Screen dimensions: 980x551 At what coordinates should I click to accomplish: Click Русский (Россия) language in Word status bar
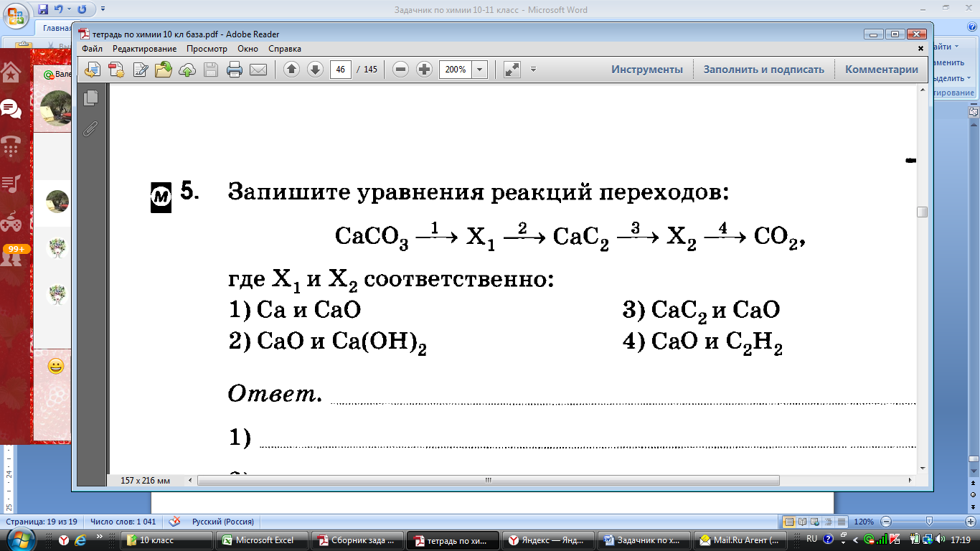223,522
